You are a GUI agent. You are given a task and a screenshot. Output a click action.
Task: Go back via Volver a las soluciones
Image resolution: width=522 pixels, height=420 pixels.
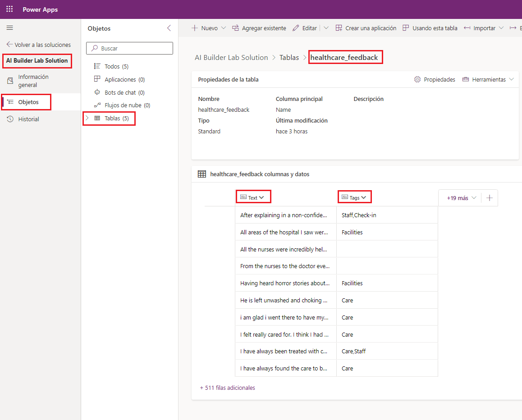click(39, 45)
